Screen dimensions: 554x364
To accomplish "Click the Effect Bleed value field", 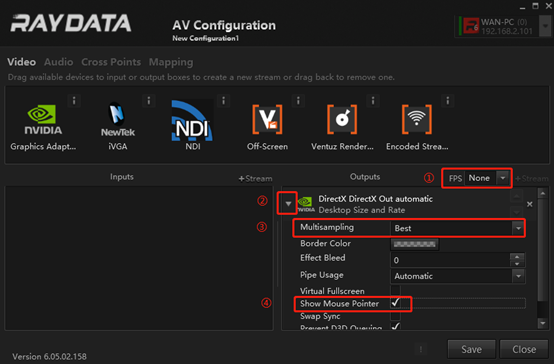I will tap(450, 260).
